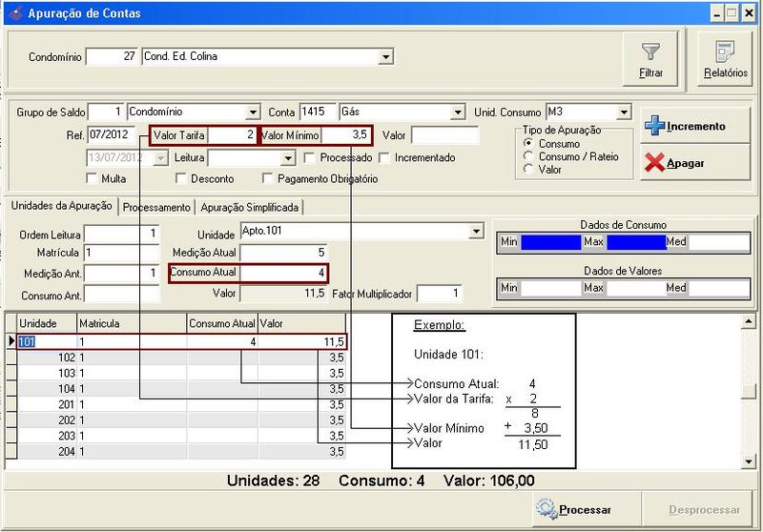The height and width of the screenshot is (532, 763).
Task: Enable the Multa checkbox
Action: [x=92, y=178]
